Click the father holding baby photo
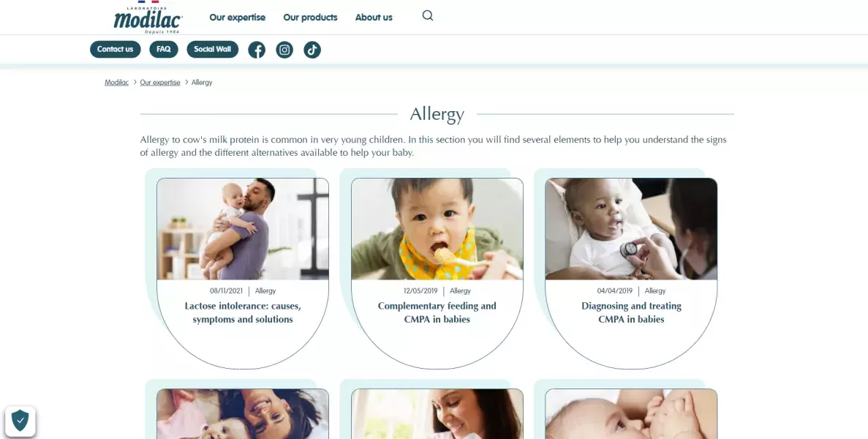Screen dimensions: 868x439 pos(243,228)
